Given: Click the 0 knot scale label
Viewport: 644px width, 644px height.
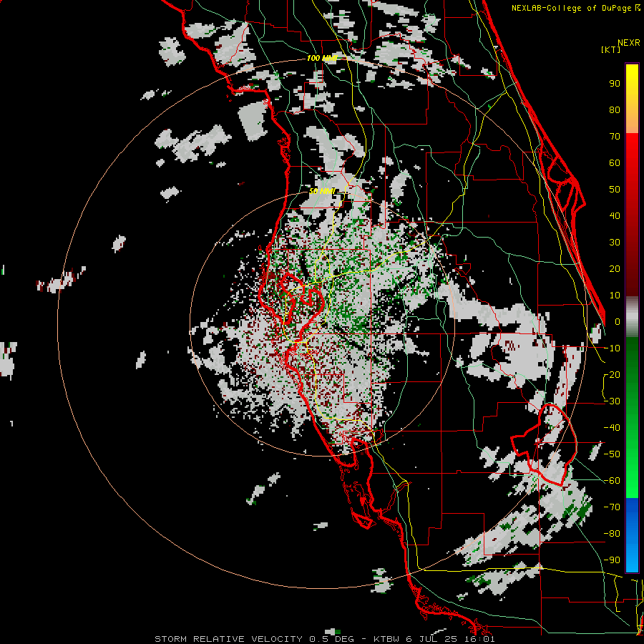Looking at the screenshot, I should [x=618, y=322].
